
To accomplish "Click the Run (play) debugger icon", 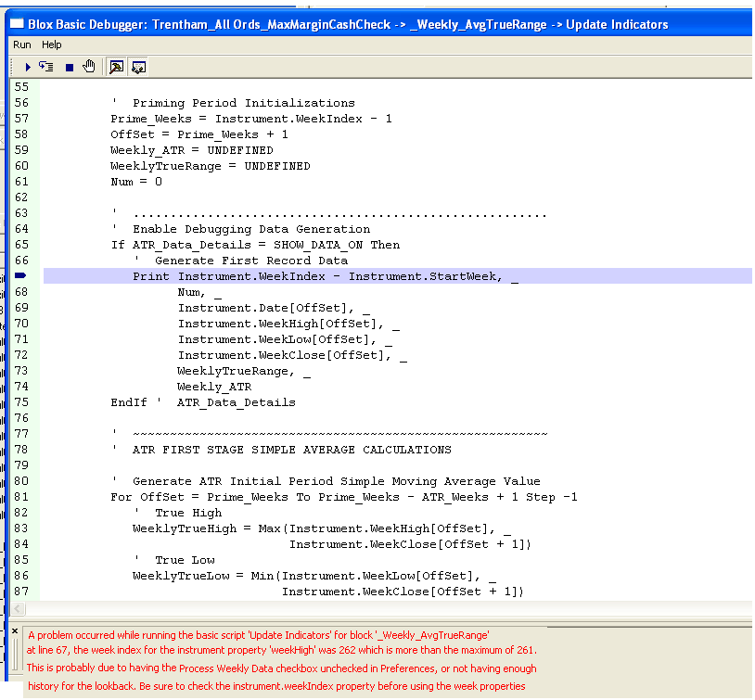I will tap(28, 67).
